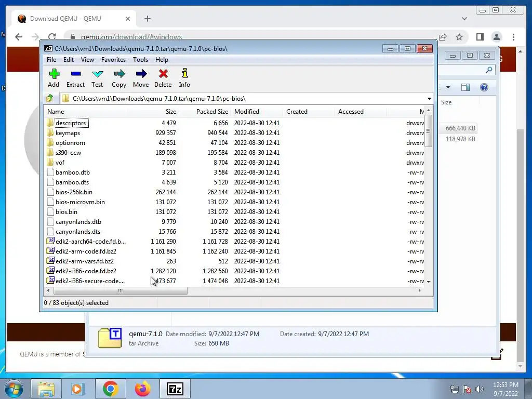Click the volume speaker tray icon

coord(479,389)
